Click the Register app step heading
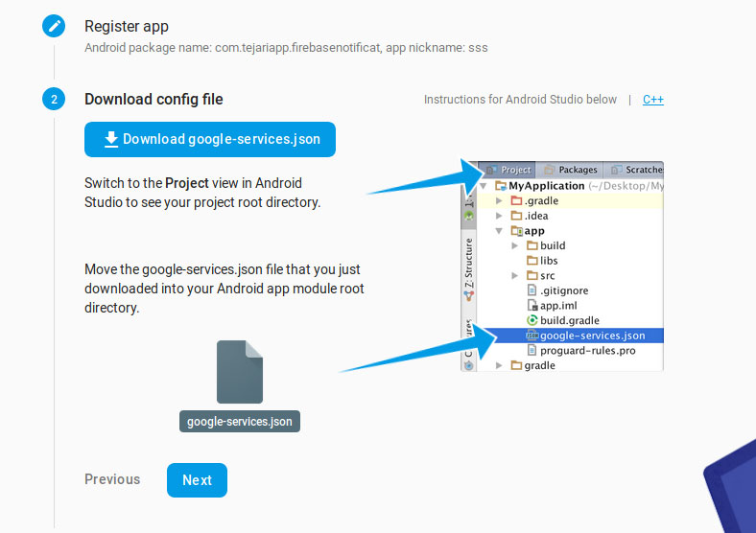 (127, 26)
